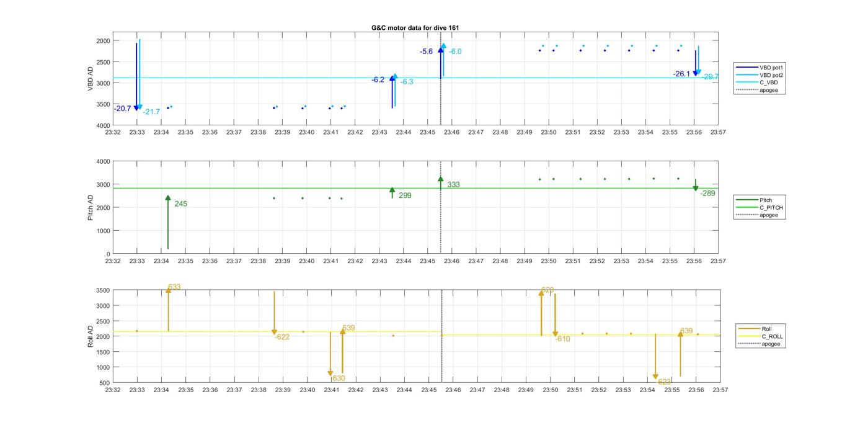Click the "333" pitch value label
This screenshot has height=430, width=868.
(453, 185)
